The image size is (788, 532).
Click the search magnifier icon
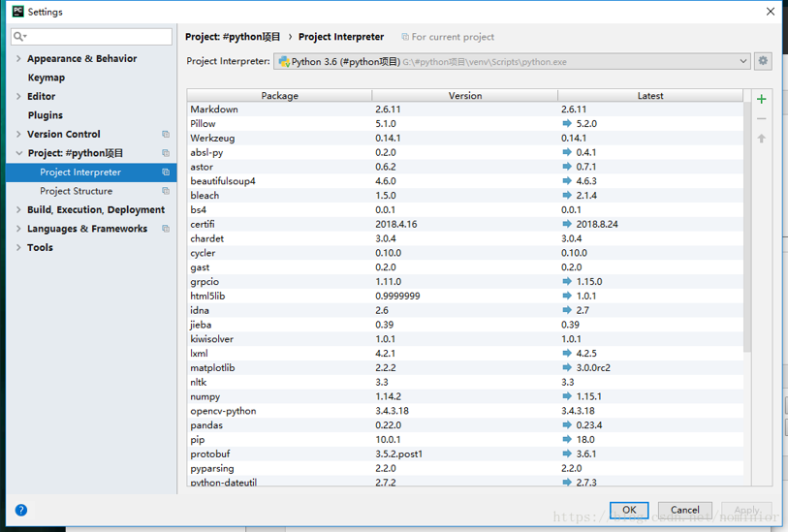19,36
